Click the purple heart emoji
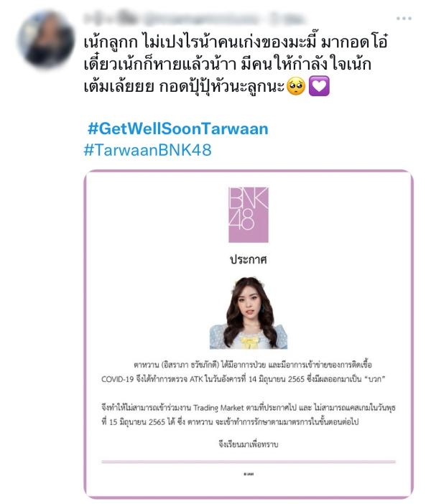 point(319,86)
